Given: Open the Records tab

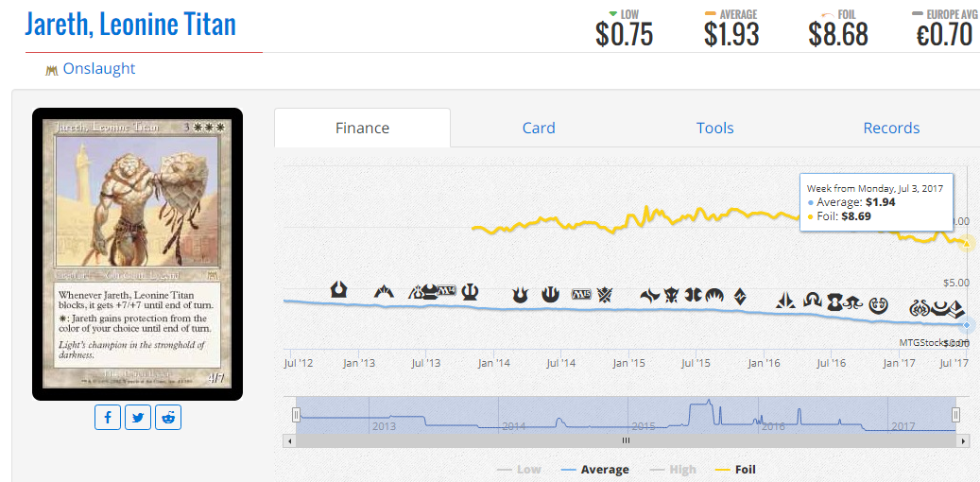Looking at the screenshot, I should tap(891, 129).
